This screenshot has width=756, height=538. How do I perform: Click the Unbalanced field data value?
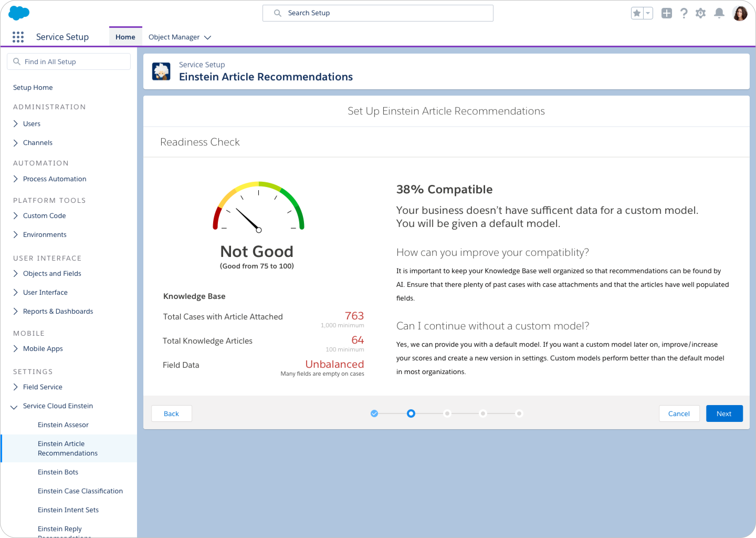pyautogui.click(x=335, y=364)
